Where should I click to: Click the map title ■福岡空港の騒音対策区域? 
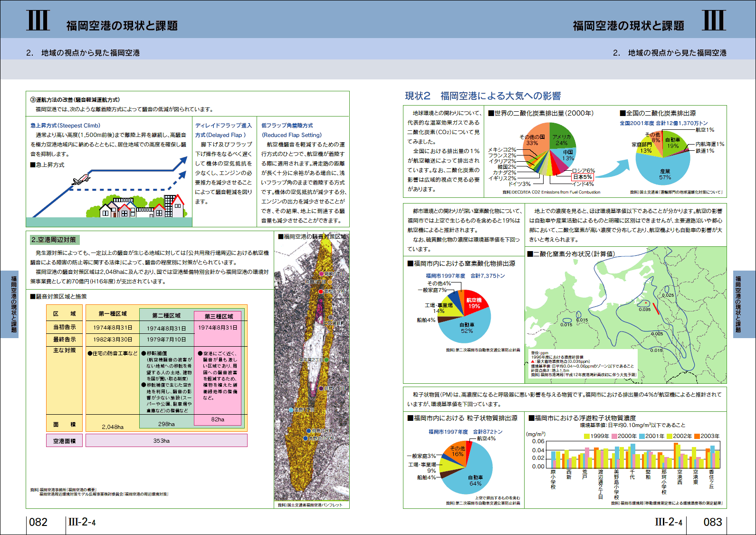pos(312,236)
